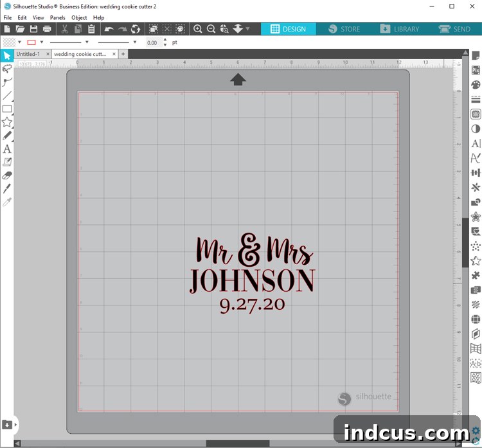Copy the selection
Viewport: 482px width, 448px height.
pyautogui.click(x=78, y=29)
